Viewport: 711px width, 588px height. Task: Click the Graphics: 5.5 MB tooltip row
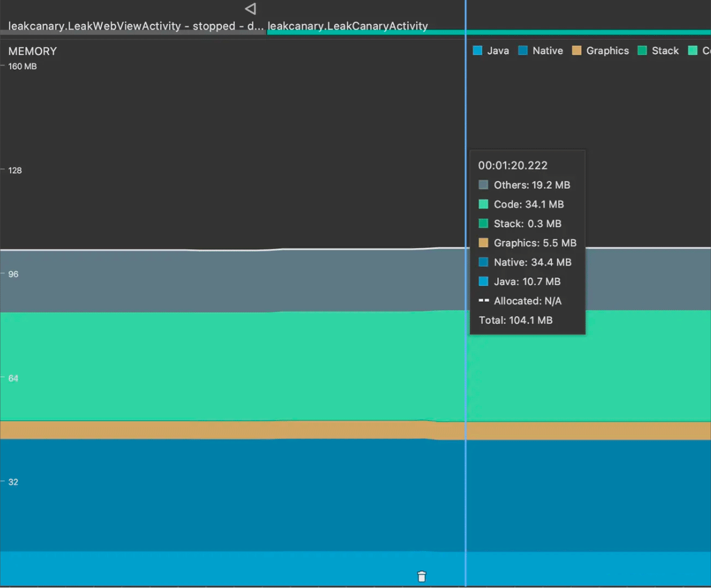tap(527, 243)
